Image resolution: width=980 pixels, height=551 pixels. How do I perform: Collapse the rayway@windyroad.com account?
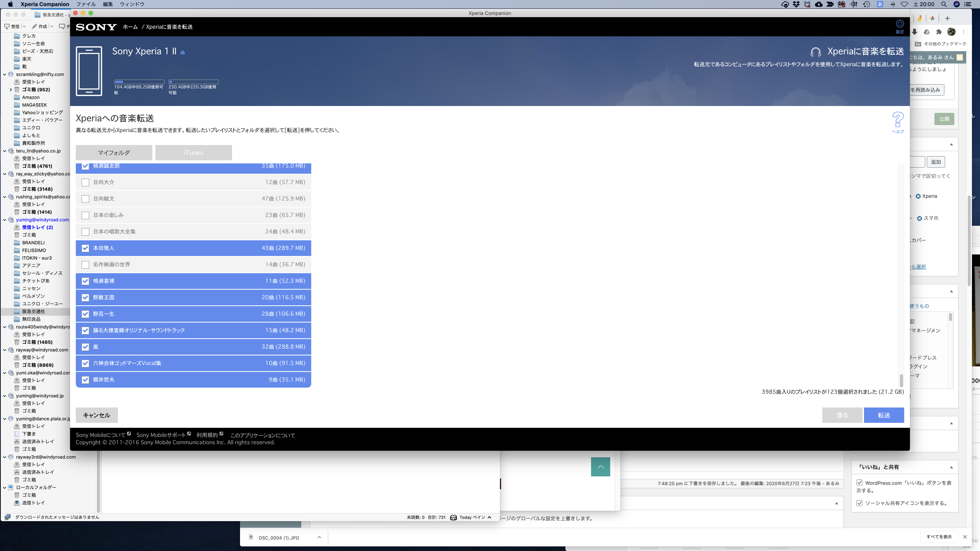pos(5,350)
